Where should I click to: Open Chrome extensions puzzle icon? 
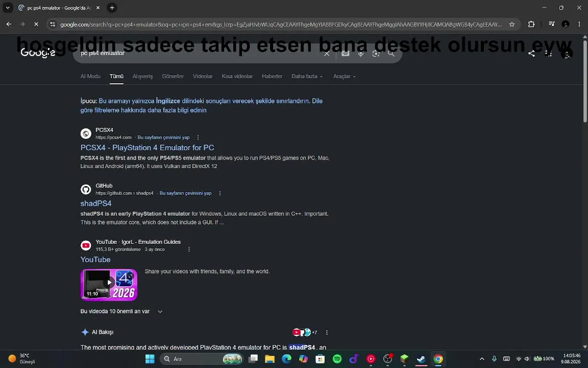[x=531, y=25]
